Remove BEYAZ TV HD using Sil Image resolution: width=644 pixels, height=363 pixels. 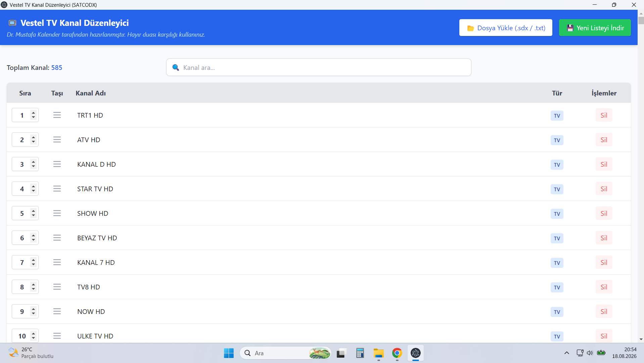coord(604,238)
